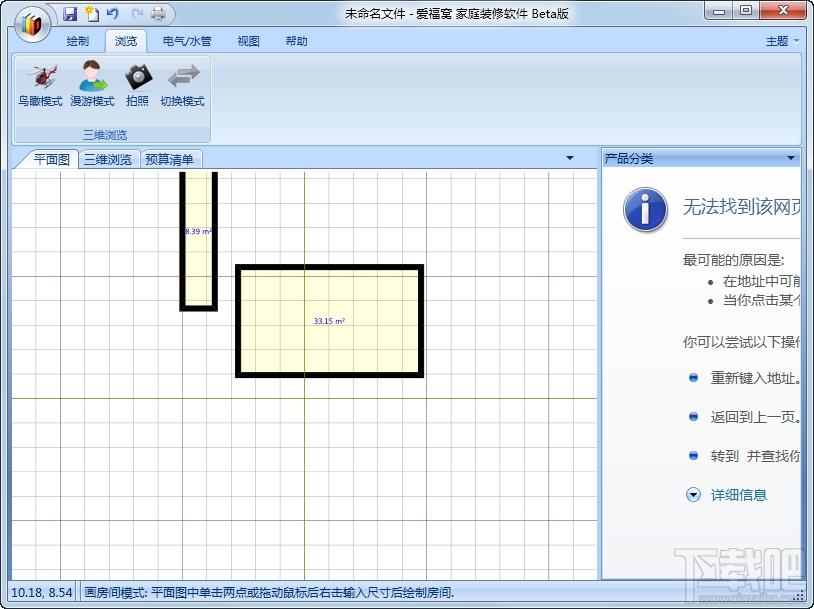Viewport: 814px width, 609px height.
Task: Expand 详细信息 details section
Action: click(x=694, y=495)
